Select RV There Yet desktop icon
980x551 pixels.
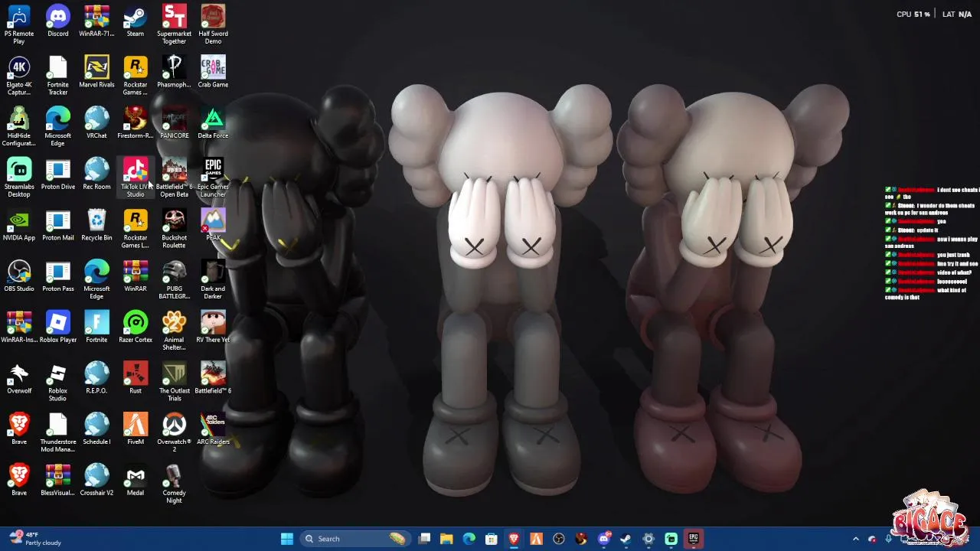click(x=213, y=328)
